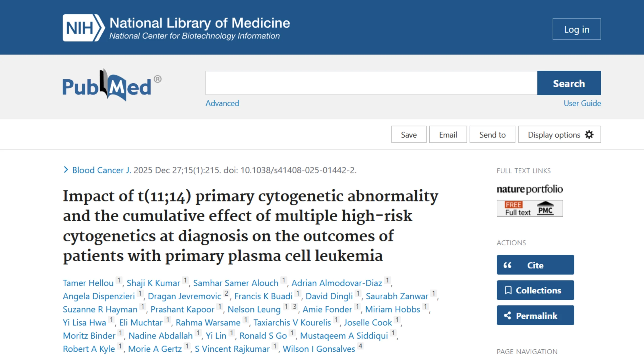Image resolution: width=644 pixels, height=362 pixels.
Task: Open the User Guide
Action: (x=582, y=103)
